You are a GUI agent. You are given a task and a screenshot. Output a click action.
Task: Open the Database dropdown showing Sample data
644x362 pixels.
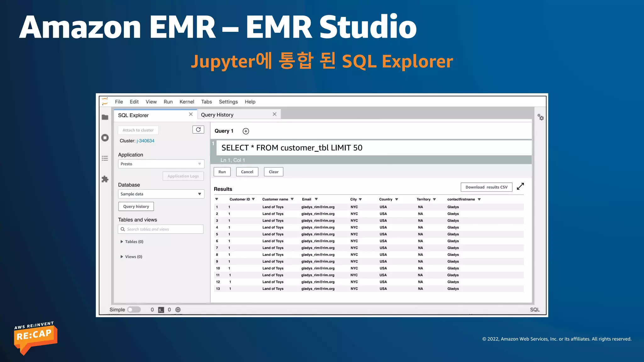tap(161, 194)
